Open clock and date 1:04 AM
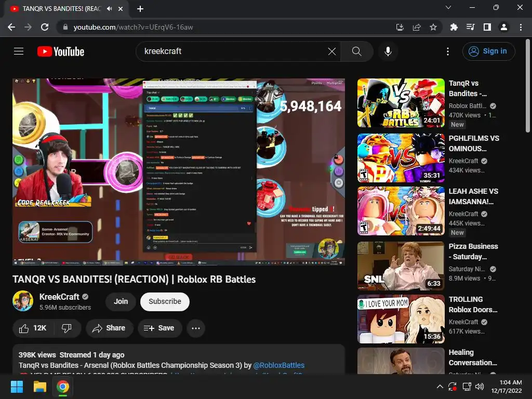Image resolution: width=532 pixels, height=399 pixels. 507,387
